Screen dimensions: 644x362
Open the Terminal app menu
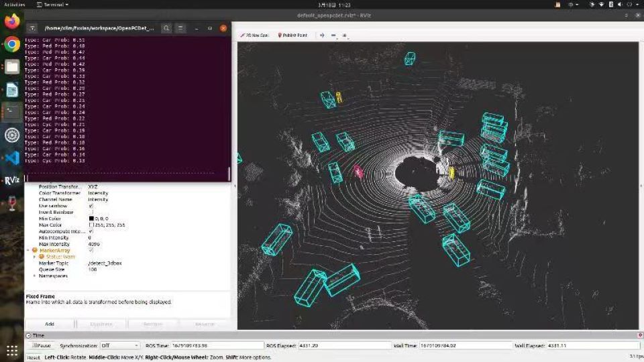(53, 5)
